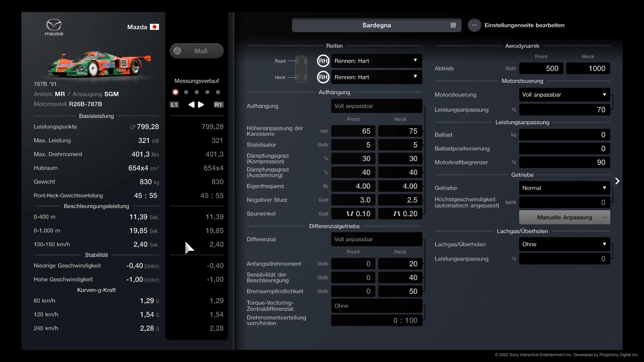Image resolution: width=644 pixels, height=362 pixels.
Task: Select the last measurement history dot
Action: 218,92
